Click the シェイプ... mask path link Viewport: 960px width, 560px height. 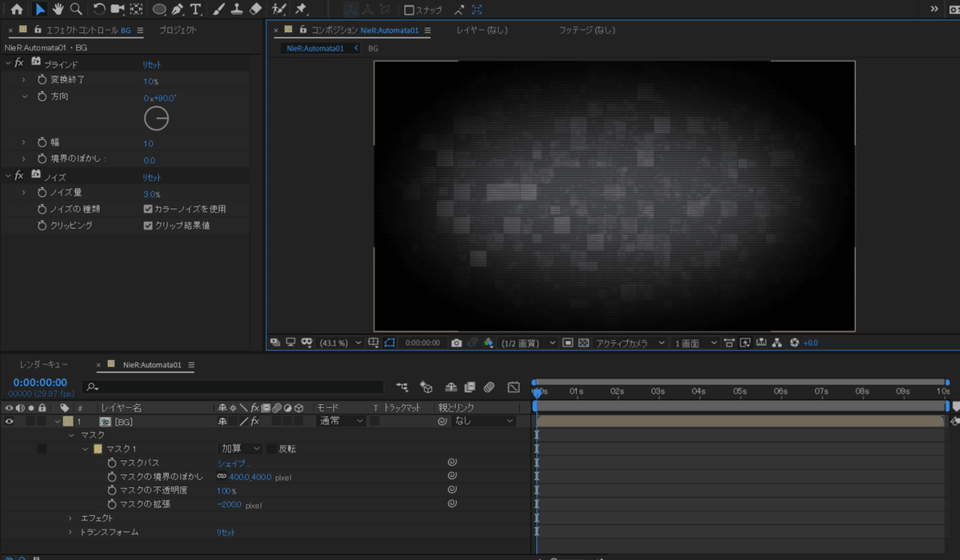point(234,463)
